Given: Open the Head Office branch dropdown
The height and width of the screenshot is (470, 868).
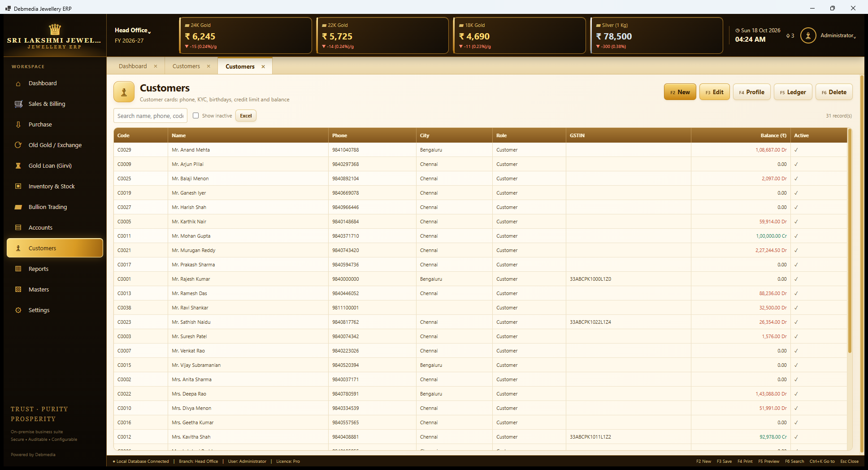Looking at the screenshot, I should 133,30.
